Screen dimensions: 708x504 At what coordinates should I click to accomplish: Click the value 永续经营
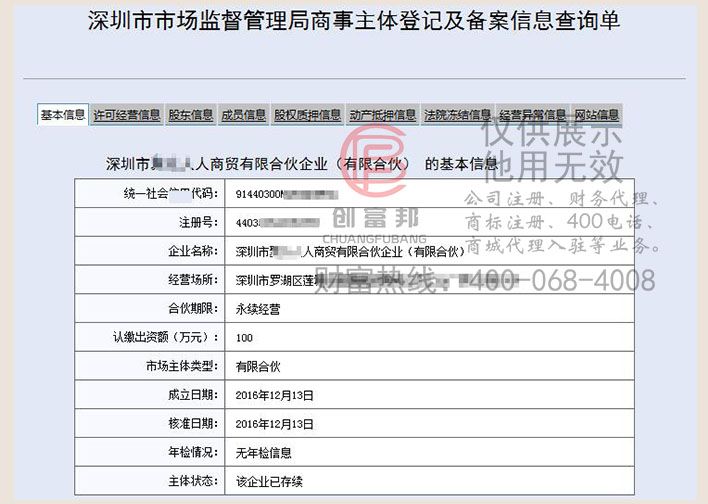coord(258,309)
